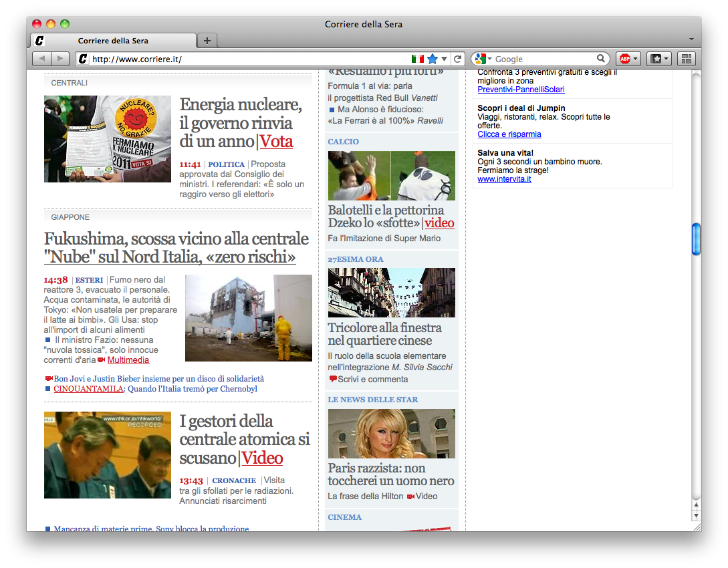Image resolution: width=728 pixels, height=568 pixels.
Task: Click the Paris Hilton photo thumbnail
Action: [x=391, y=433]
